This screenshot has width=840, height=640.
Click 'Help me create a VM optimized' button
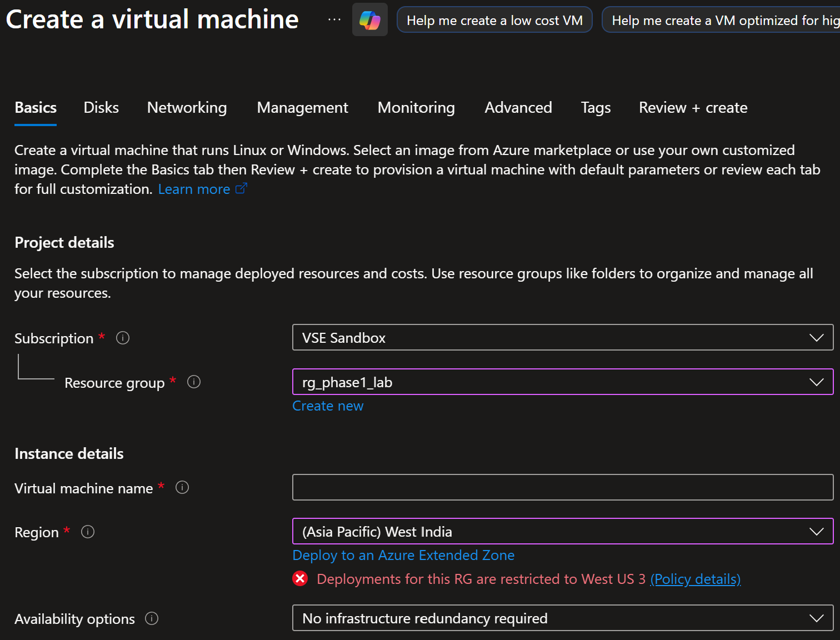[721, 20]
